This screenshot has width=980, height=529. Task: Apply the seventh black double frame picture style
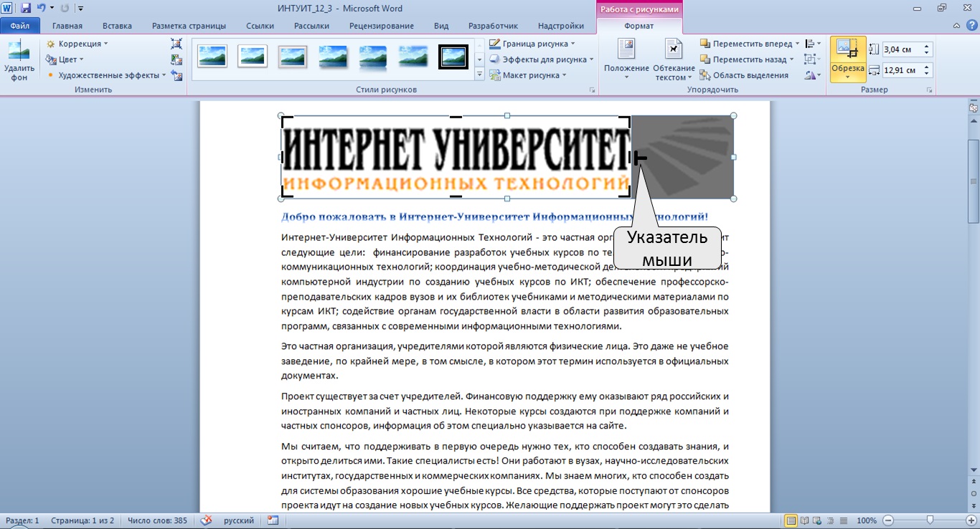[453, 56]
